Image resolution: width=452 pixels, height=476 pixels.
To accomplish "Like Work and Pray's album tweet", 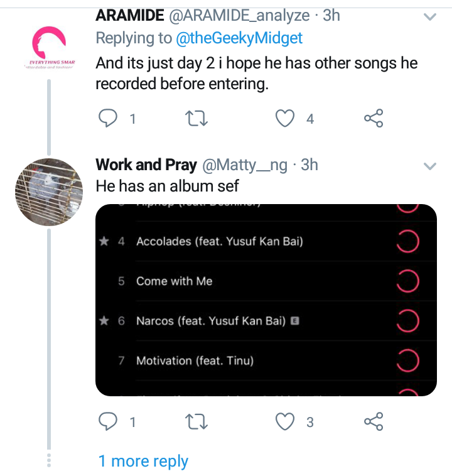I will [x=286, y=422].
